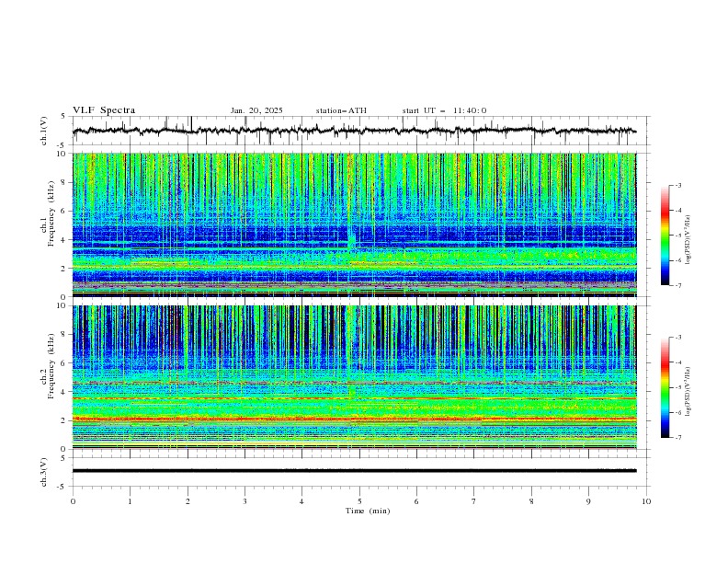This screenshot has width=728, height=563.
Task: Click the ch.2 Frequency (kHz) axis label
Action: coord(48,366)
